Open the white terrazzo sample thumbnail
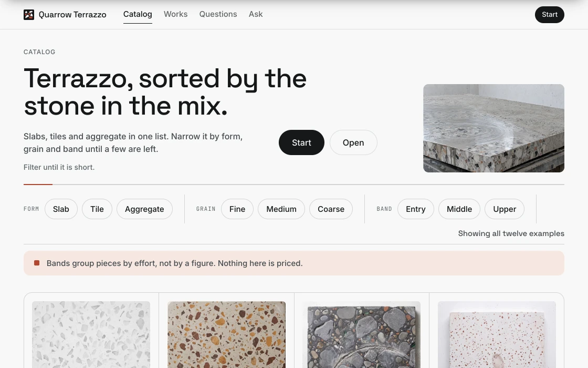This screenshot has height=368, width=588. point(91,334)
